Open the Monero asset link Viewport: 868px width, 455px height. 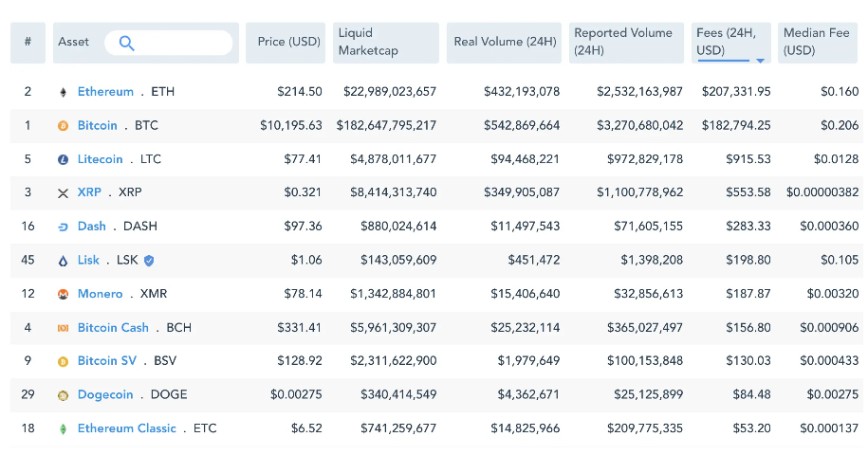(x=100, y=294)
